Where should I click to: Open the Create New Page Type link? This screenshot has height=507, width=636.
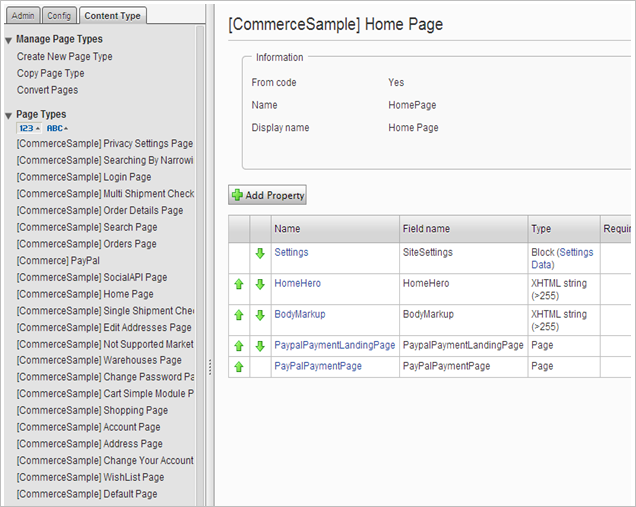tap(65, 57)
